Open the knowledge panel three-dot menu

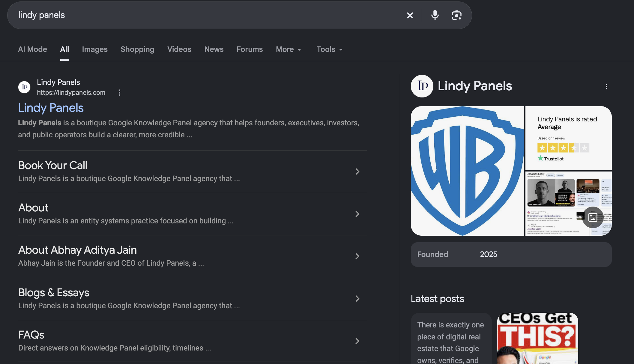pos(606,87)
